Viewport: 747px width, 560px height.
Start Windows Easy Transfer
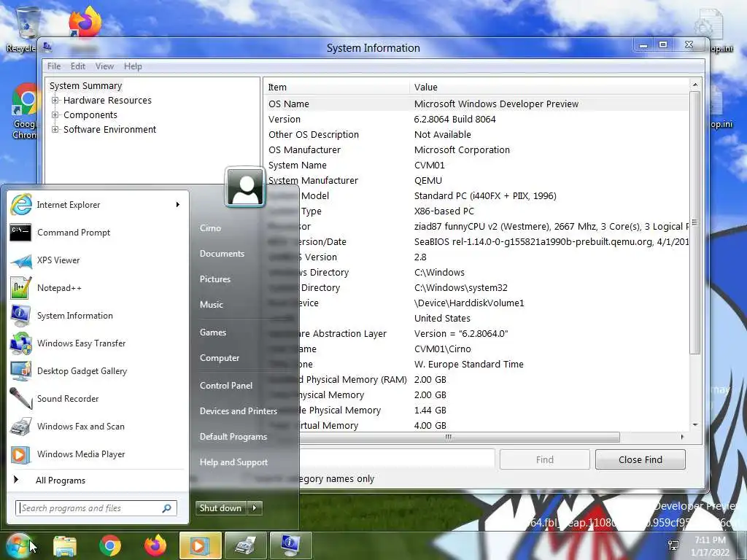[x=98, y=343]
